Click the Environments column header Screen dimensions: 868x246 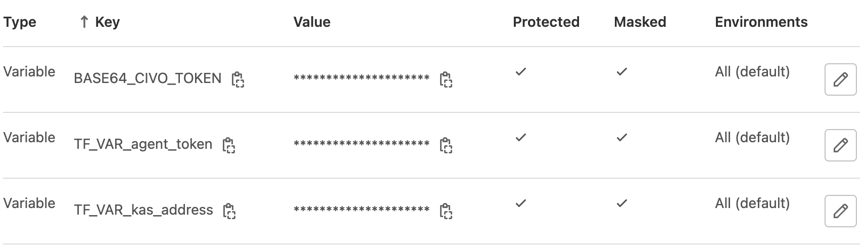pyautogui.click(x=761, y=22)
